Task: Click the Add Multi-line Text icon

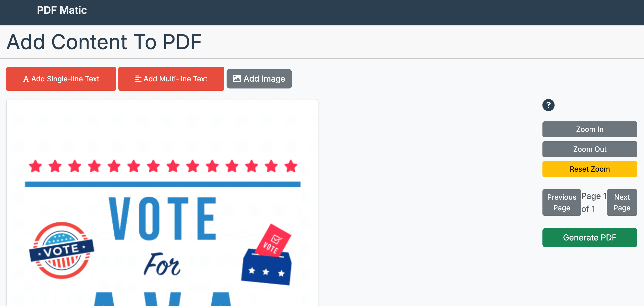Action: pyautogui.click(x=138, y=79)
